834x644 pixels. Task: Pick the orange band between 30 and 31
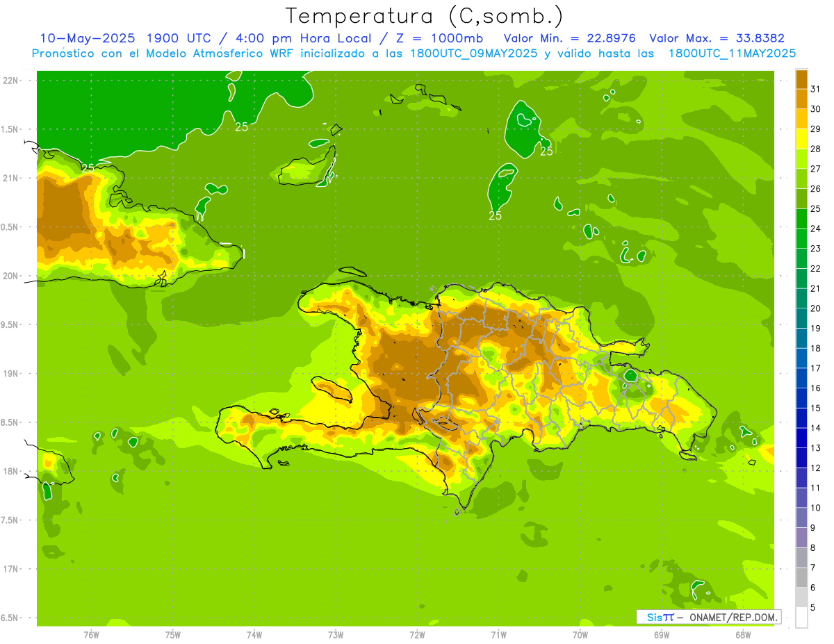pyautogui.click(x=801, y=99)
